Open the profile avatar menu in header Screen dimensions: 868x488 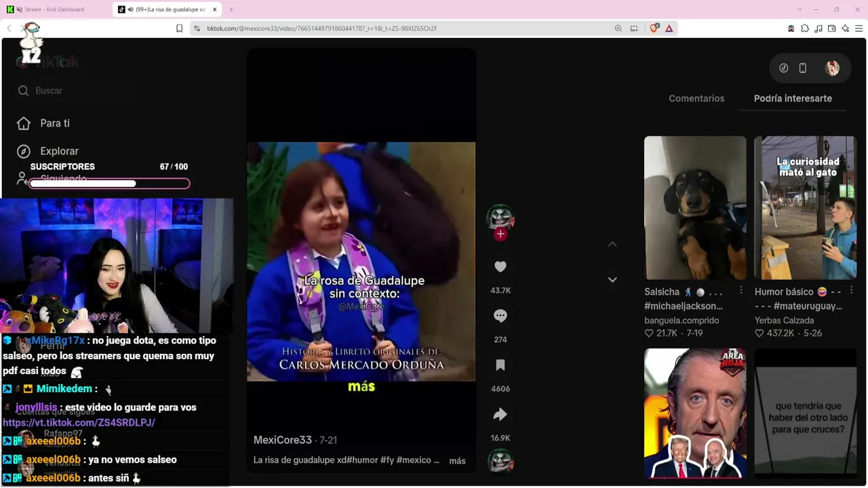(832, 68)
